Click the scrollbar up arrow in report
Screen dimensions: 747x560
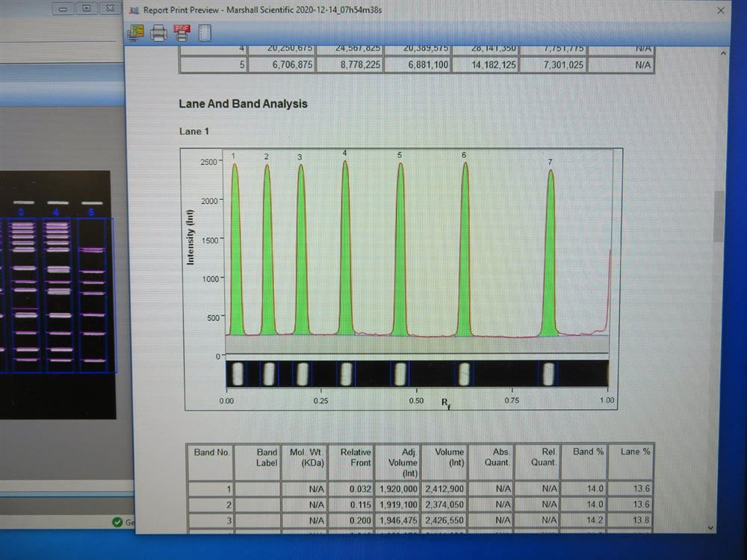coord(723,54)
